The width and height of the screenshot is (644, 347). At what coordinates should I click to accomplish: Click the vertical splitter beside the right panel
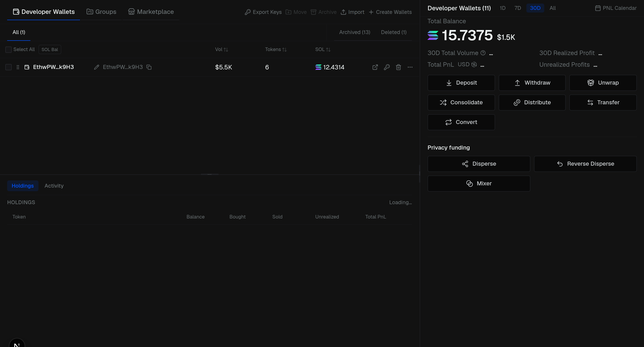pos(419,173)
